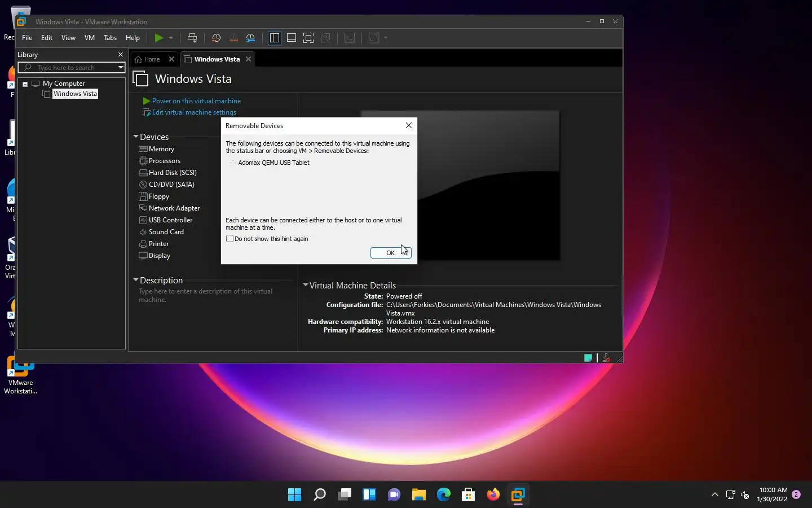
Task: Click the console view toolbar icon
Action: pyautogui.click(x=350, y=38)
